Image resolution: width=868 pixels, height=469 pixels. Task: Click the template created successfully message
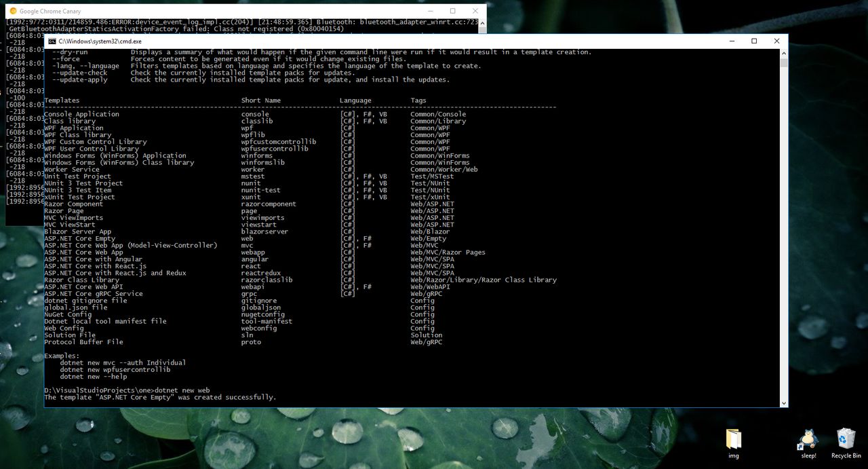[x=160, y=397]
